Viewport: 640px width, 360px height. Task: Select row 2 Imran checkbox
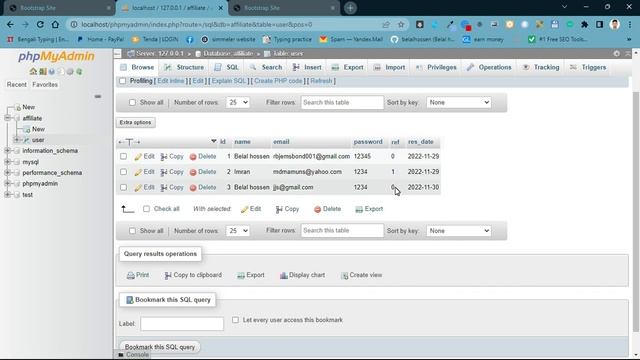point(123,172)
